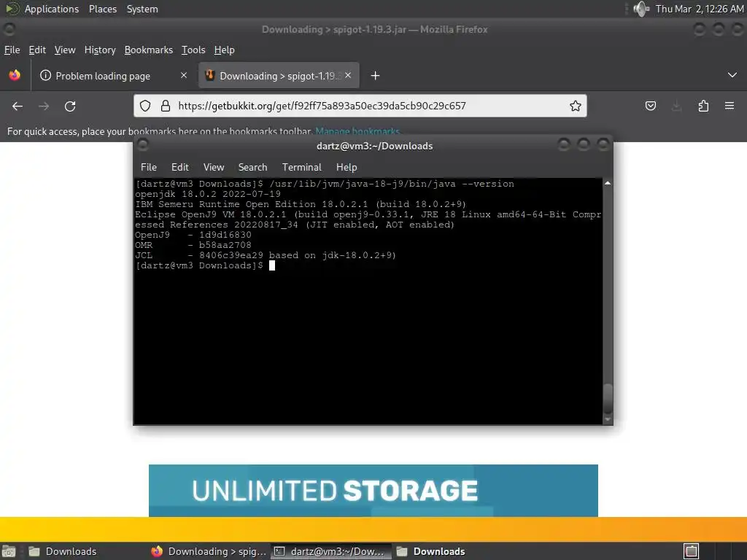Open the terminal Search menu
The image size is (747, 560).
tap(252, 167)
